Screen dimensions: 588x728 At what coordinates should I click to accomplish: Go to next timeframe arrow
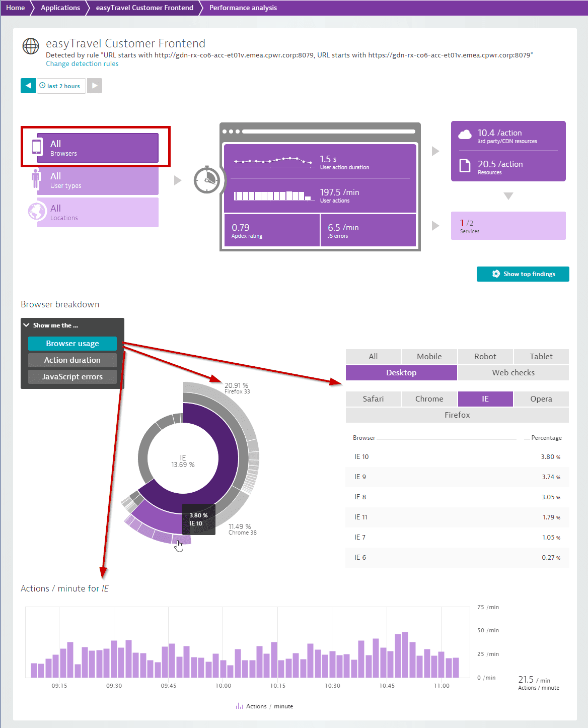[95, 86]
